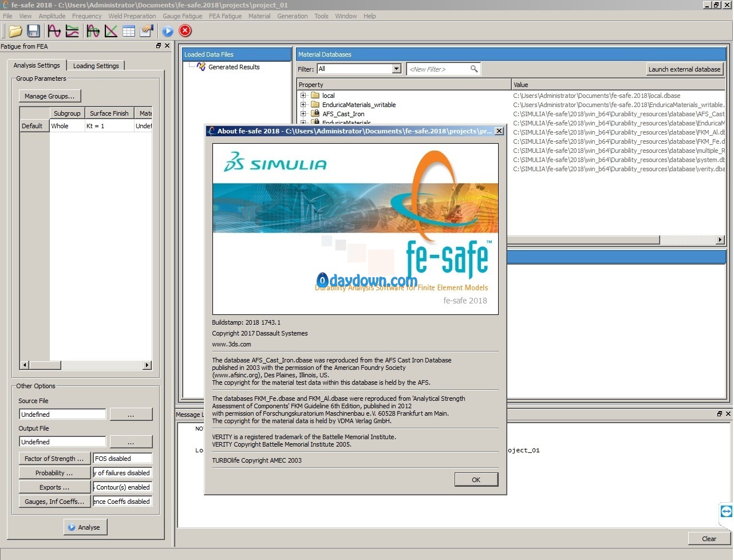Click the crossed-lines XY plot icon
Viewport: 734px width, 560px height.
[x=111, y=31]
